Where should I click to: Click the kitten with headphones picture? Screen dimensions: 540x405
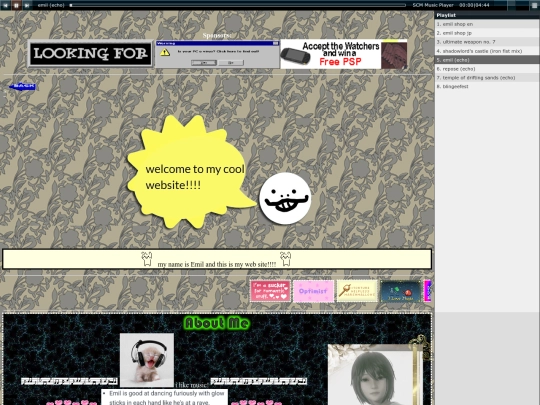[x=147, y=360]
